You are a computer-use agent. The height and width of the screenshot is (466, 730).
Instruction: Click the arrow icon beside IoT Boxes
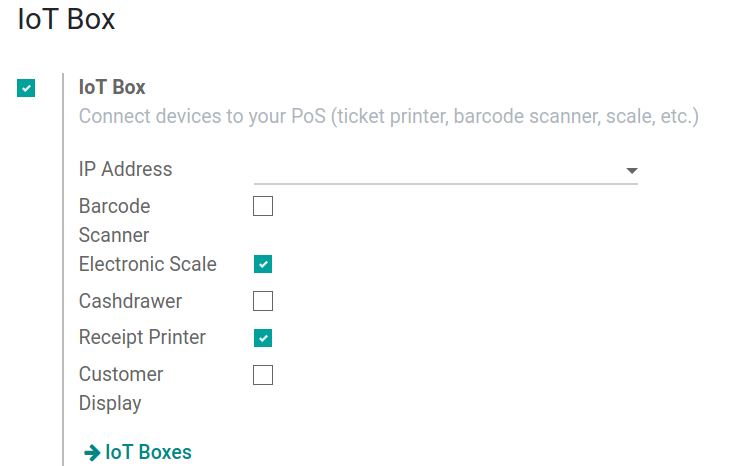tap(92, 452)
